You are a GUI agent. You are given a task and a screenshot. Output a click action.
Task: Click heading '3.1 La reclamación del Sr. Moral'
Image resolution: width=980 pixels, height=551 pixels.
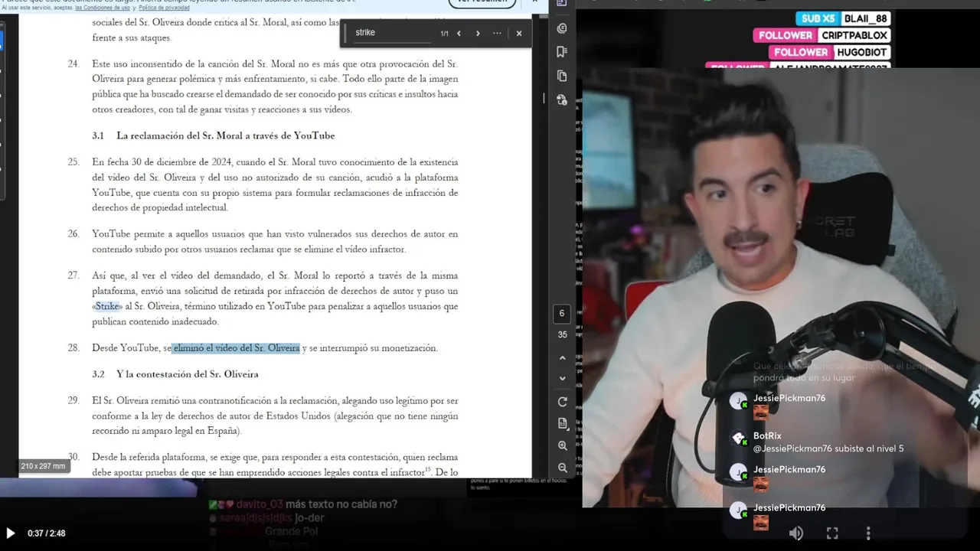(214, 135)
